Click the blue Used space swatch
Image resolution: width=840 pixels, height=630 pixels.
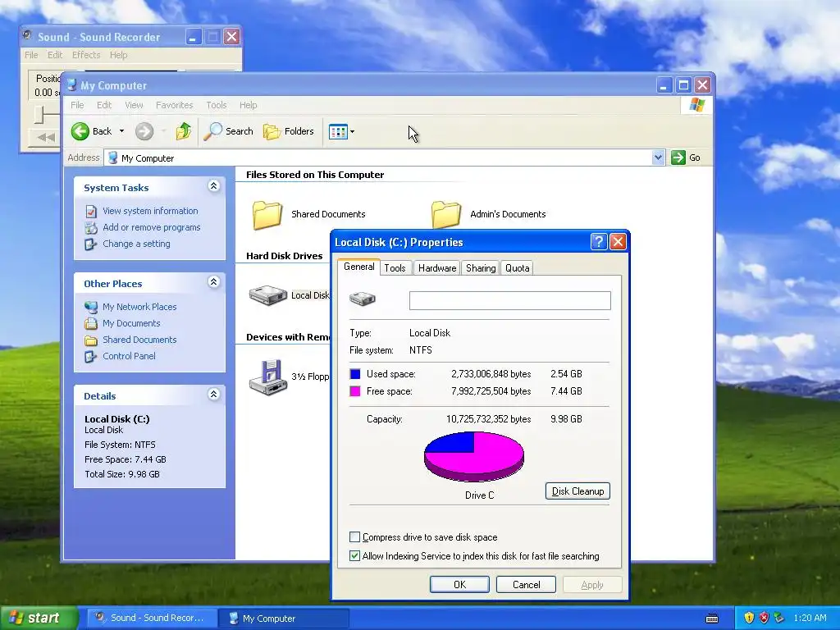click(x=355, y=373)
